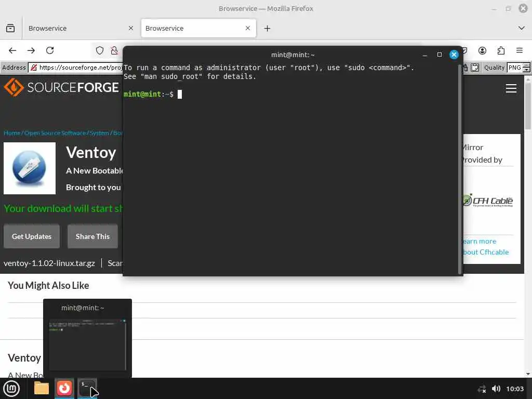Open the Firefox extensions puzzle icon
Screen dimensions: 532x399
(501, 50)
